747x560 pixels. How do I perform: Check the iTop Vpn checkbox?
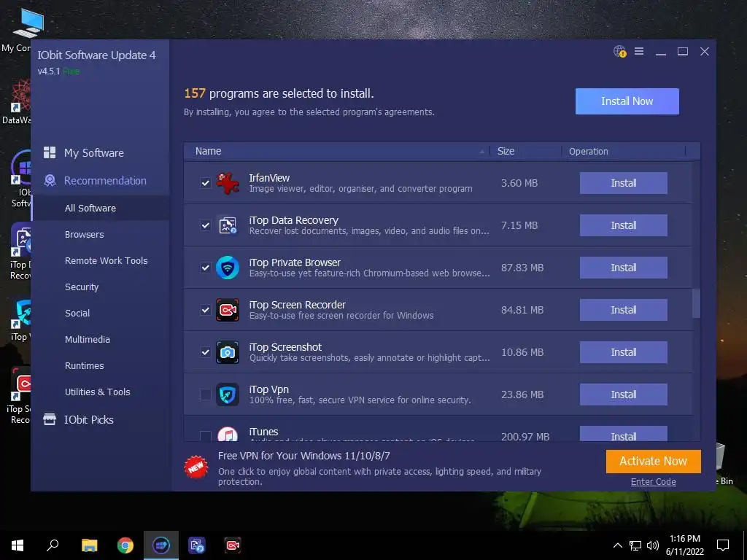205,394
